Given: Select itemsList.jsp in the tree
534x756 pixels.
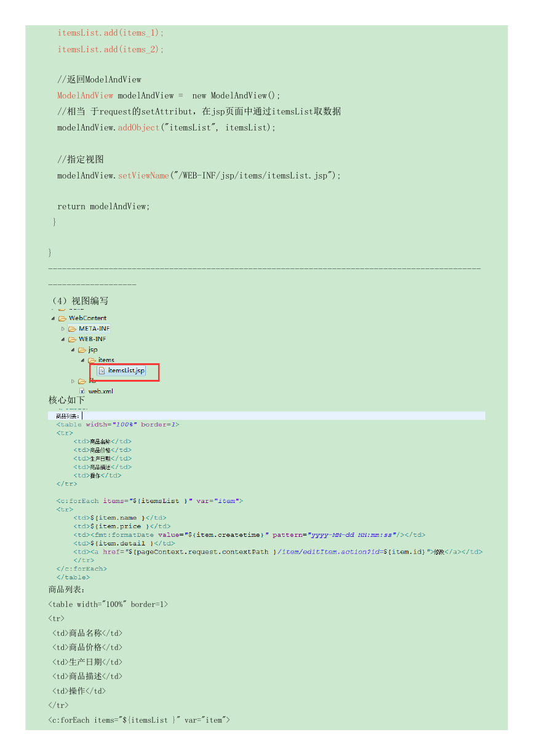Looking at the screenshot, I should (126, 371).
